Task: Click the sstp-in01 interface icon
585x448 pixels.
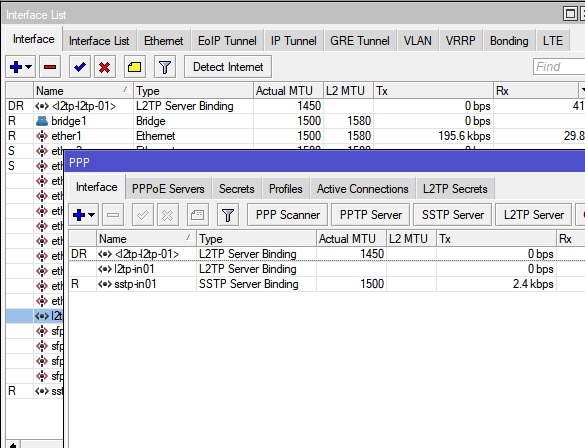Action: tap(105, 284)
